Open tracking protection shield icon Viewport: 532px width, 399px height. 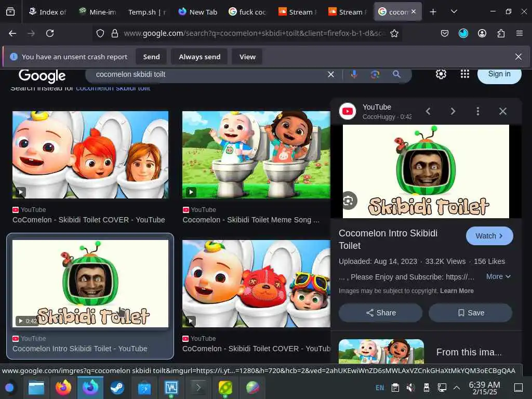[100, 33]
